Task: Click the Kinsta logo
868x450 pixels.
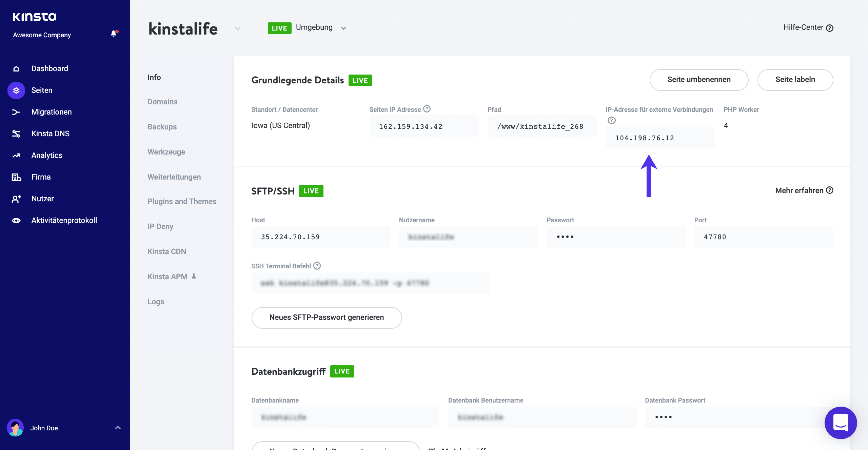Action: pos(34,16)
